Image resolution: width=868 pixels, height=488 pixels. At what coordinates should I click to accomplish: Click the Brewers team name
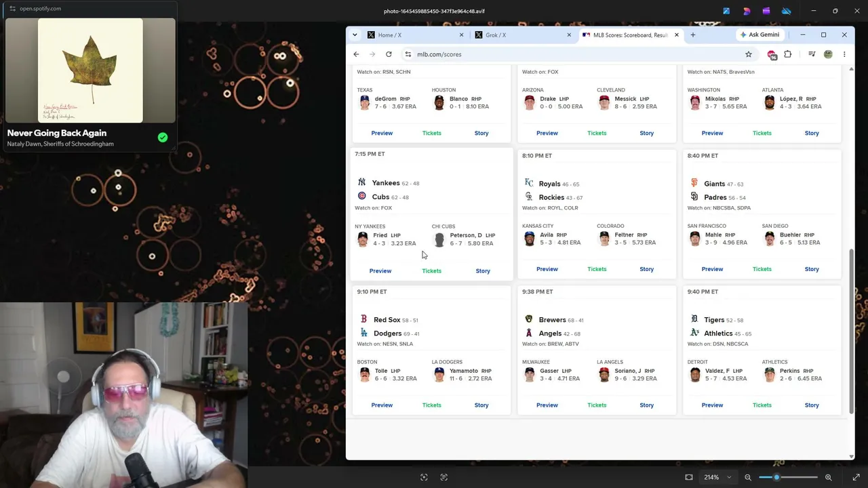(x=552, y=320)
